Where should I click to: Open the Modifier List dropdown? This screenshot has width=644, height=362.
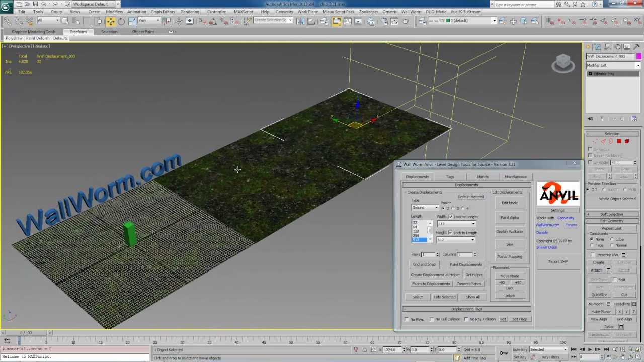(613, 65)
